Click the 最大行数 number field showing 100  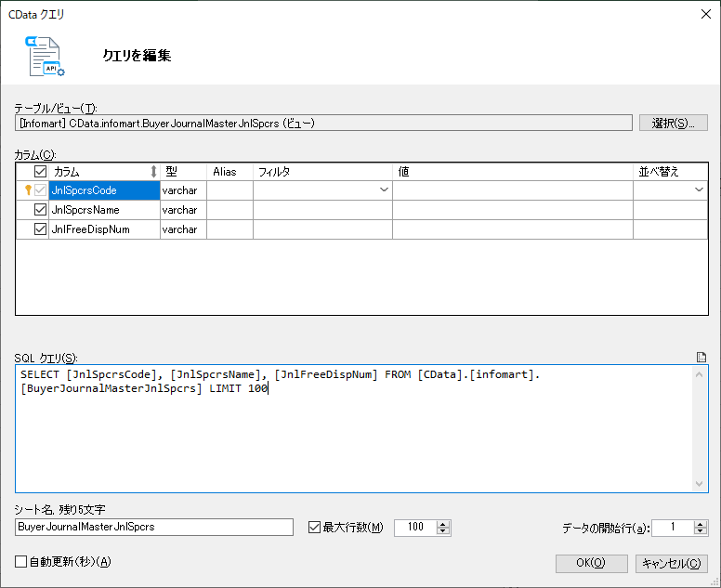[415, 528]
